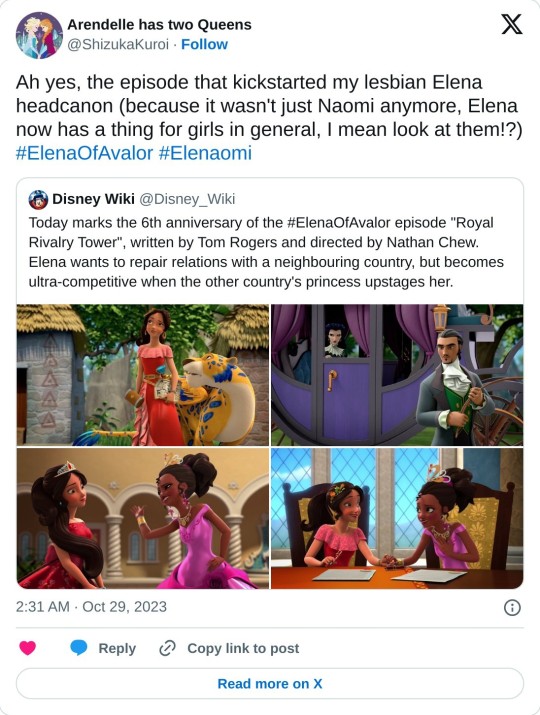540x715 pixels.
Task: Open image of Elena with the jaguar
Action: tap(143, 375)
